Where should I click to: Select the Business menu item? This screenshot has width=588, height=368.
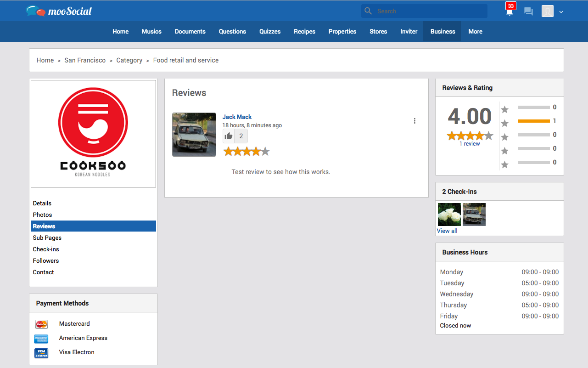coord(442,31)
